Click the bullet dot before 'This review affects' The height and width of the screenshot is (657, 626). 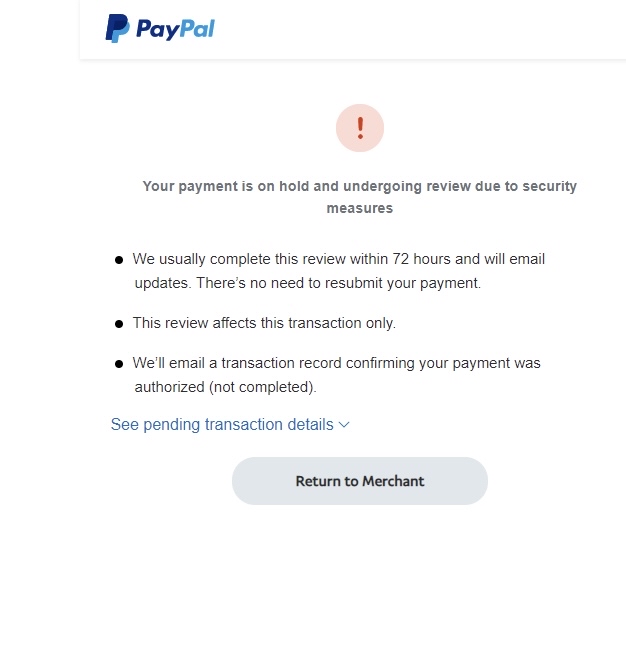[x=119, y=324]
